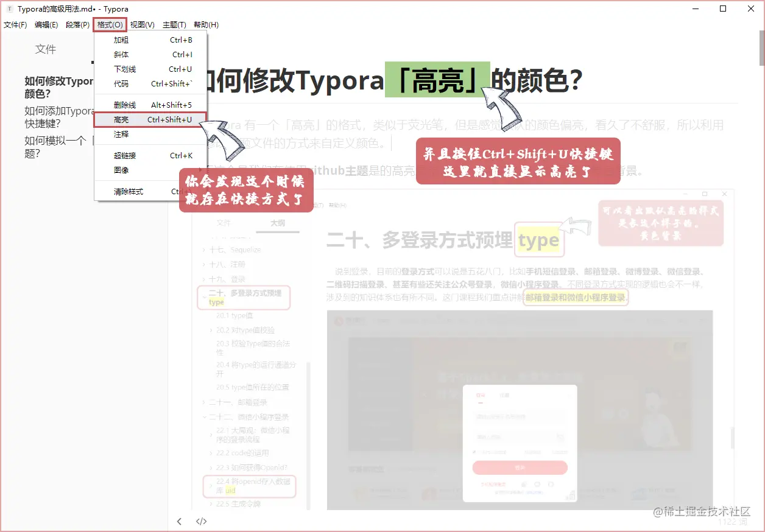
Task: Switch to the 文件 sidebar tab
Action: [46, 49]
